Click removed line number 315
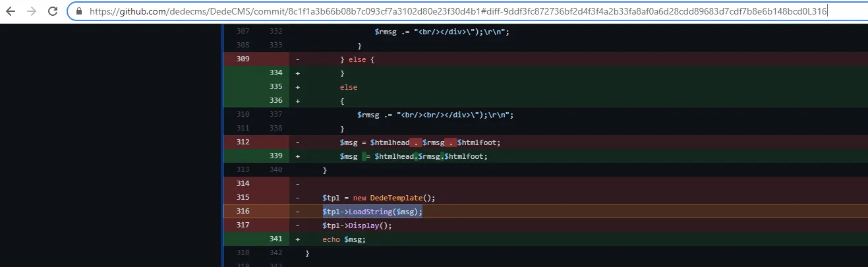The width and height of the screenshot is (868, 267). [243, 198]
